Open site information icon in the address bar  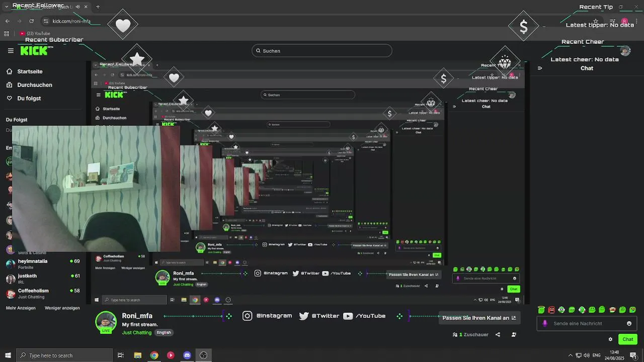point(46,21)
